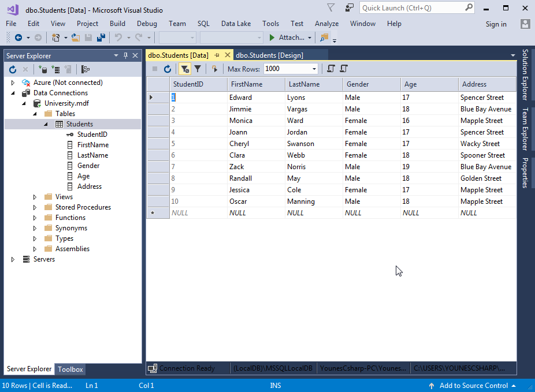Expand the Views folder
This screenshot has width=535, height=392.
point(35,197)
